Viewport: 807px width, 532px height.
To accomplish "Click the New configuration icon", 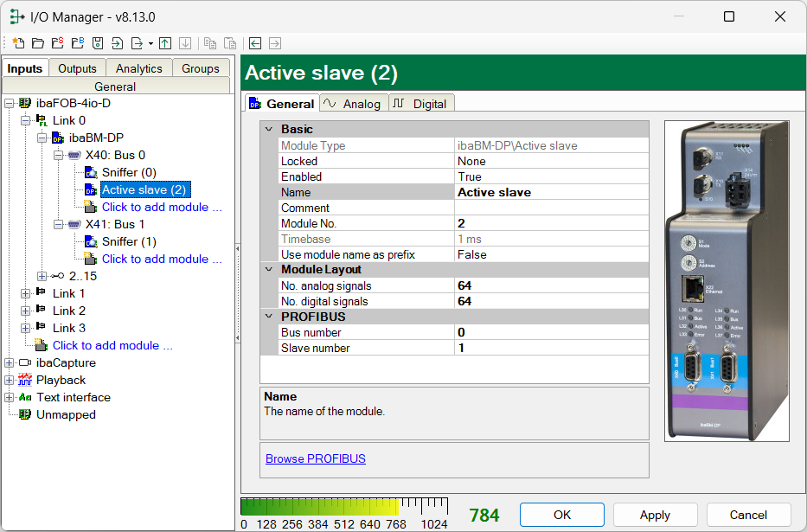I will [18, 43].
